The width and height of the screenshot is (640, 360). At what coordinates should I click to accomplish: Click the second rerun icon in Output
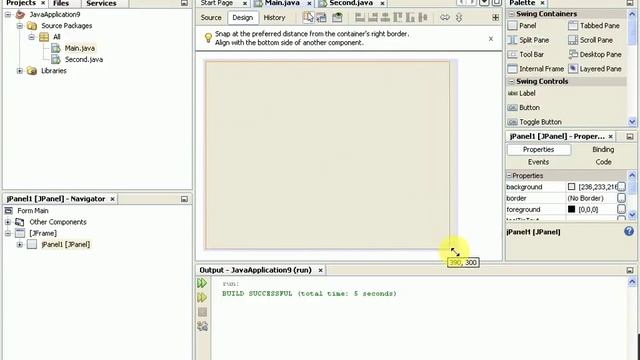(x=202, y=298)
